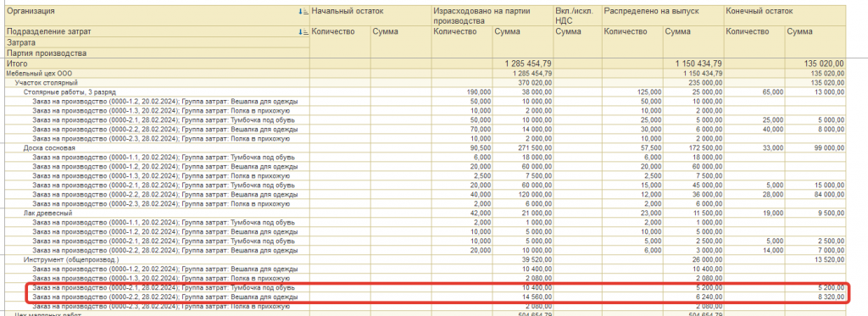Screen dimensions: 868x316
Task: Click the Вкл./искл. НДС column header
Action: point(577,15)
